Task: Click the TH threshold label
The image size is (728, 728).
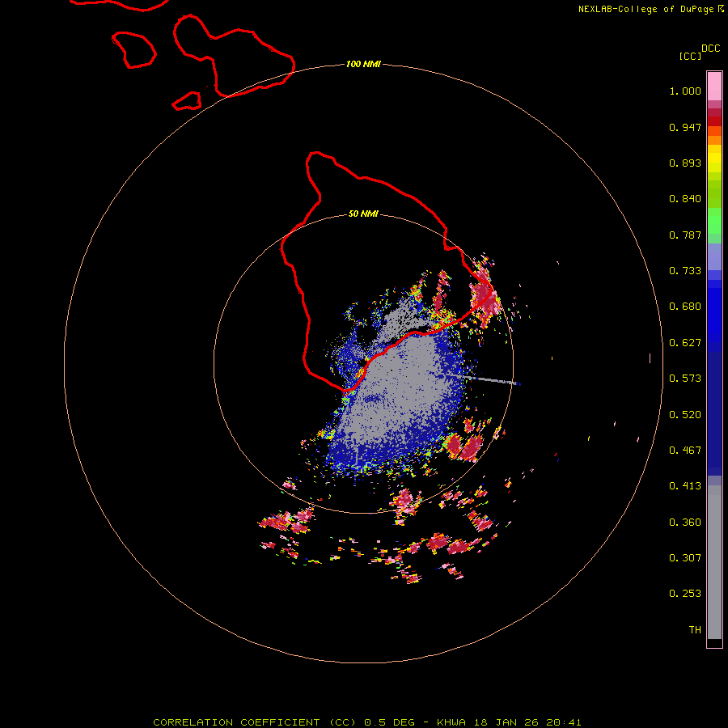Action: (695, 630)
